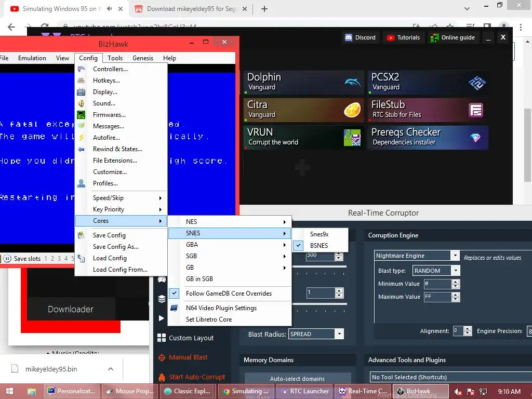Viewport: 532px width, 399px height.
Task: Click the Firmwares chip icon
Action: click(81, 115)
